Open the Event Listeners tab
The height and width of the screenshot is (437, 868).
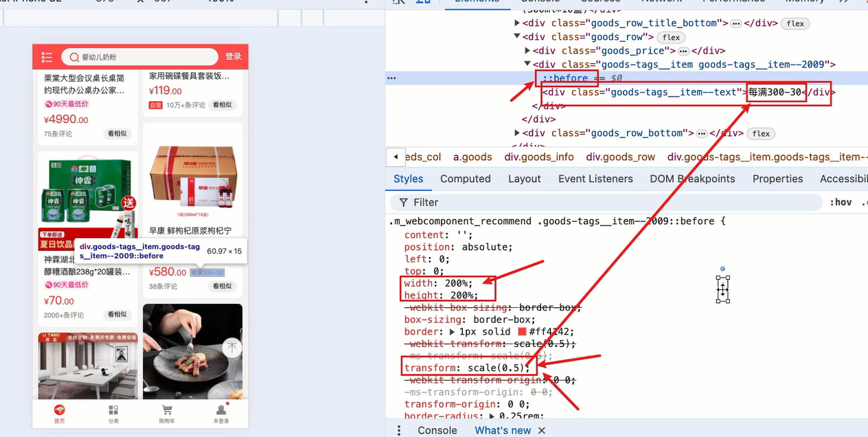pos(595,179)
